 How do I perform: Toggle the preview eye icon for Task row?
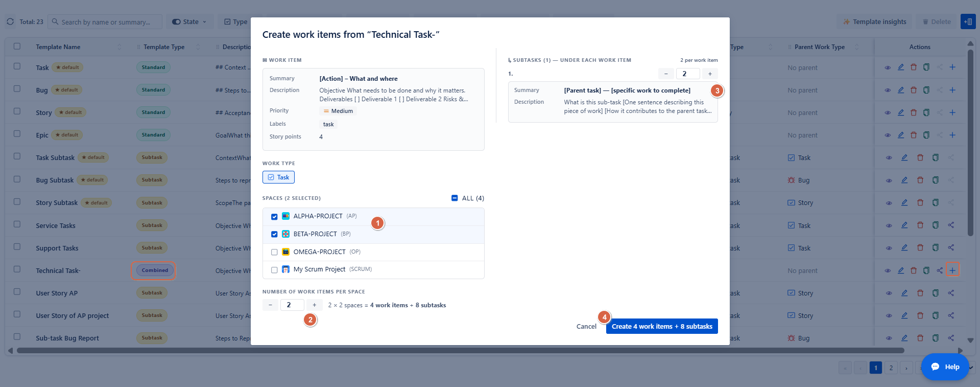point(888,67)
